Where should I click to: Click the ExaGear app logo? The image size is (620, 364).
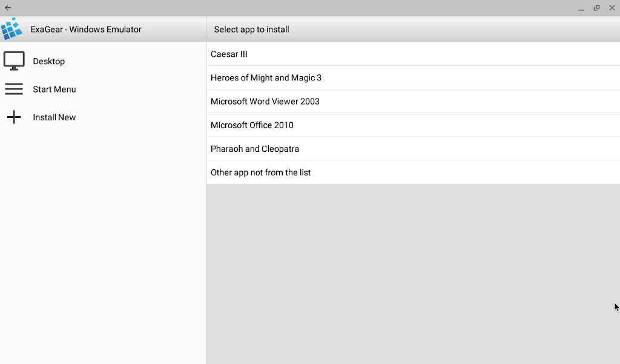click(12, 28)
